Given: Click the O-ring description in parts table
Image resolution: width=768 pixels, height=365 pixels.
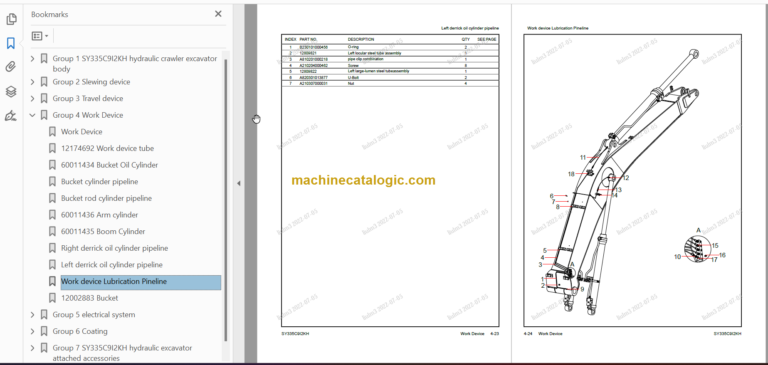Looking at the screenshot, I should 353,47.
